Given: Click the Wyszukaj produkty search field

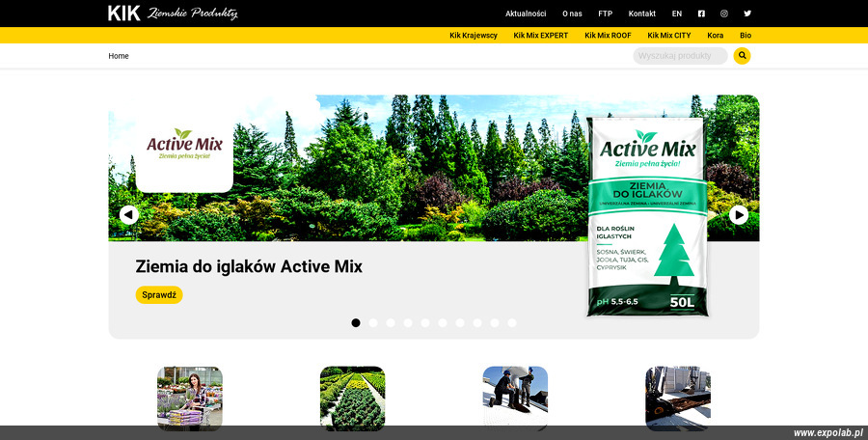Looking at the screenshot, I should (x=680, y=56).
